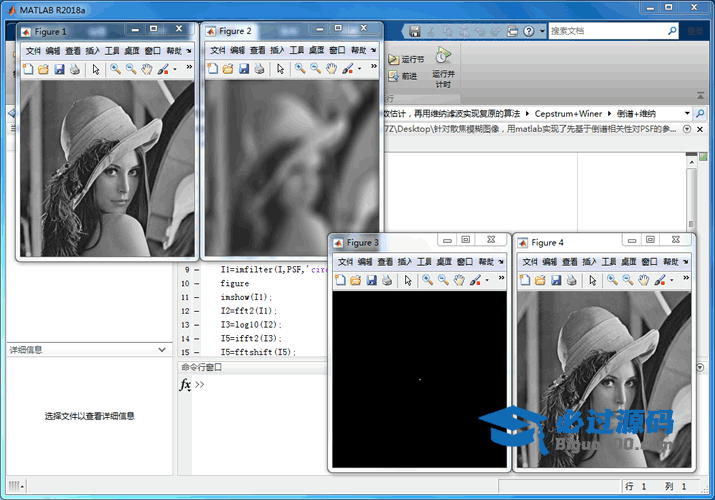Select the zoom out tool in Figure 4

pyautogui.click(x=628, y=281)
